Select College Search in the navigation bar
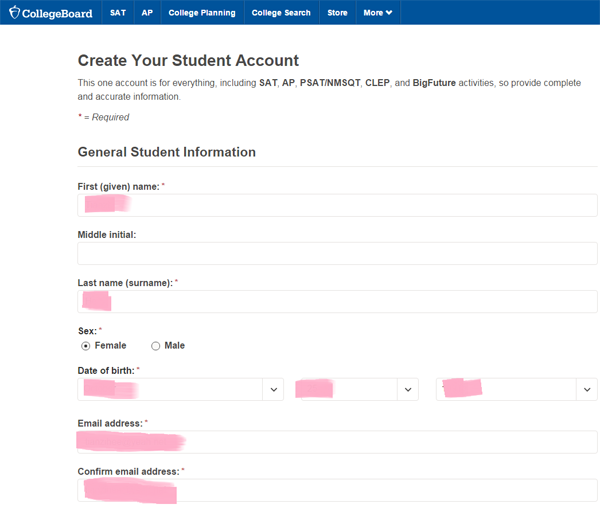Viewport: 600px width, 508px height. pyautogui.click(x=281, y=13)
